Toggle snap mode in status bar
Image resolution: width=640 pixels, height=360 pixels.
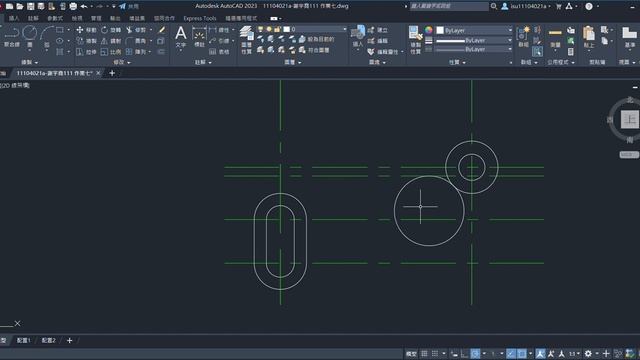(x=435, y=353)
